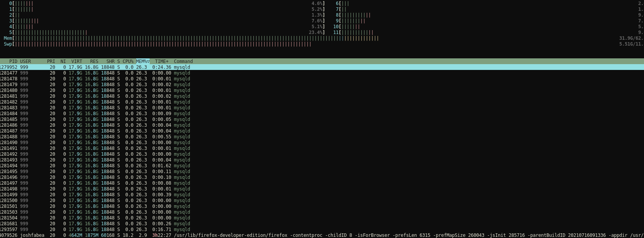Select mysqld thread with PID 1281490
This screenshot has width=644, height=238.
pos(322,143)
